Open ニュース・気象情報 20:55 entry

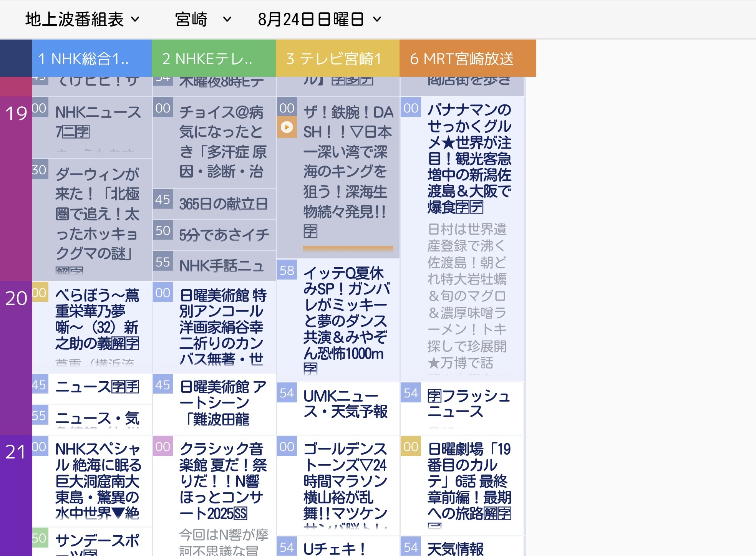coord(92,419)
